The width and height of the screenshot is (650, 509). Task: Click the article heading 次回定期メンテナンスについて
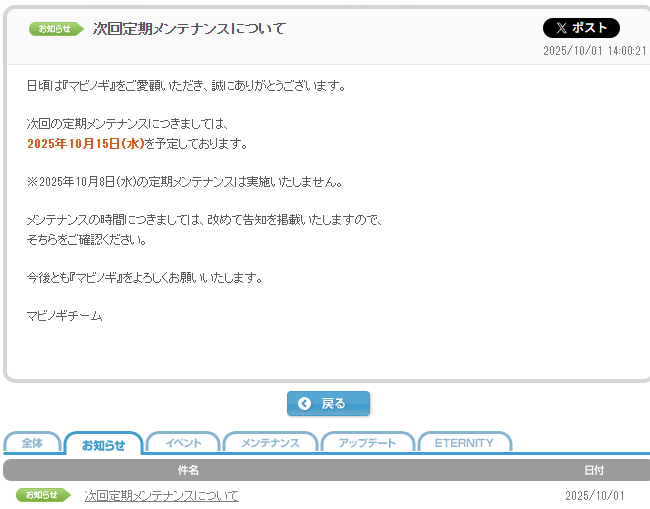(x=189, y=29)
